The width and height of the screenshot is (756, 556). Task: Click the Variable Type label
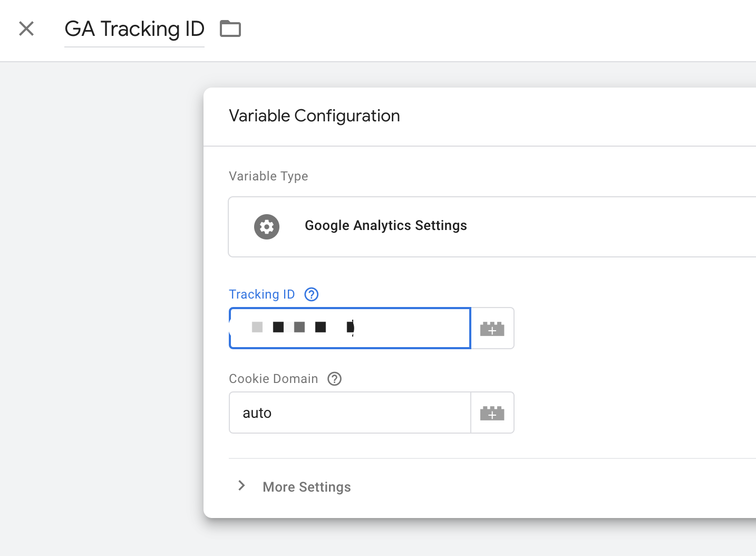pos(268,176)
